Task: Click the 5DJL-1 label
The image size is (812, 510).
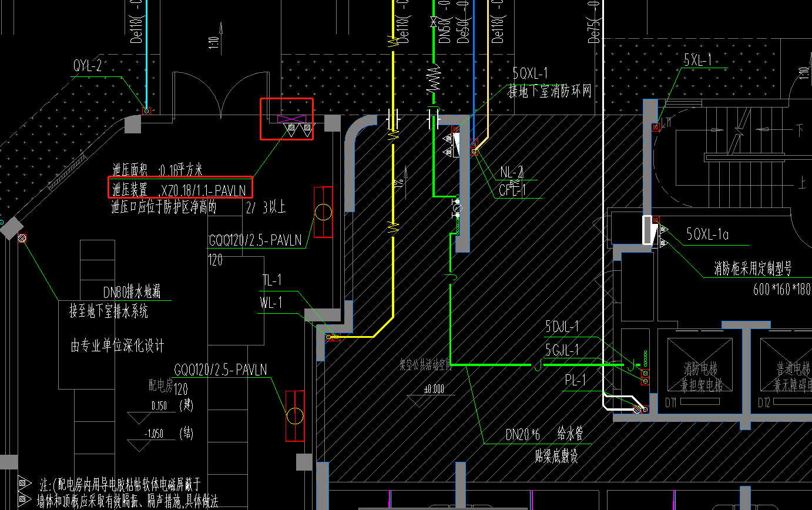Action: (x=562, y=326)
